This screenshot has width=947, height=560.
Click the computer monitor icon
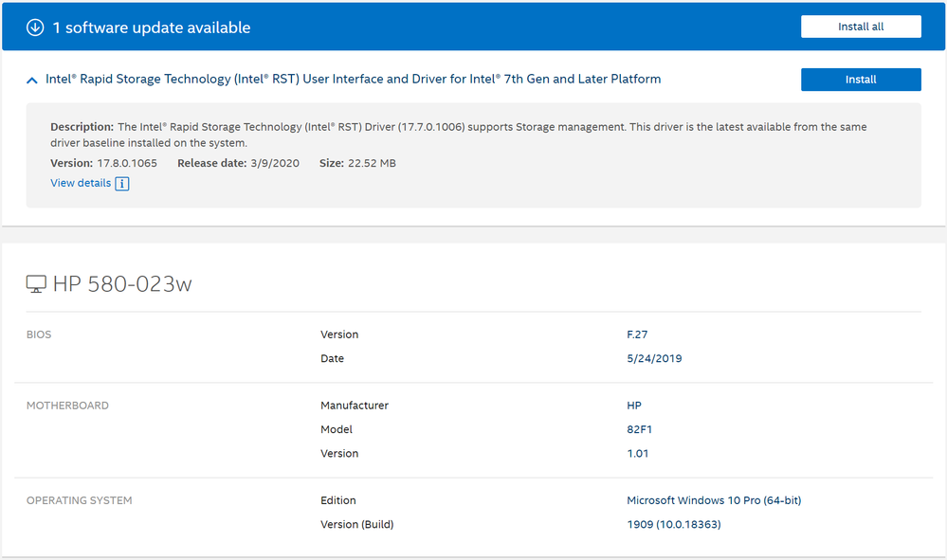(36, 283)
